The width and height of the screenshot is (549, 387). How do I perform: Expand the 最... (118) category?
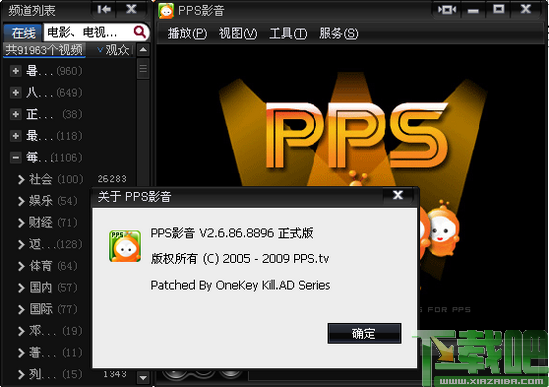[x=15, y=136]
